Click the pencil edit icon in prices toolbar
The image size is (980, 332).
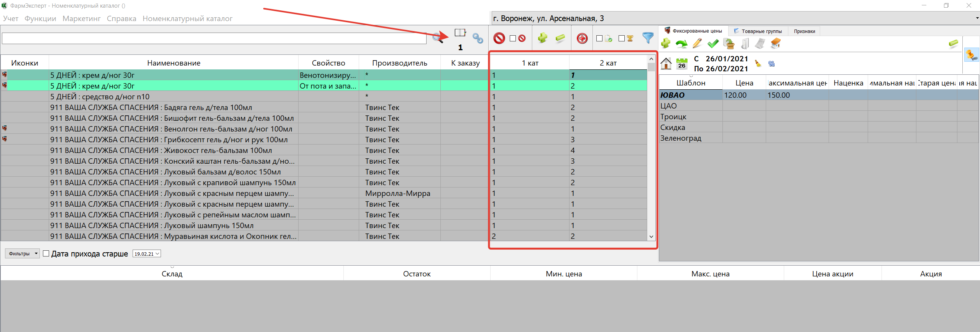697,44
